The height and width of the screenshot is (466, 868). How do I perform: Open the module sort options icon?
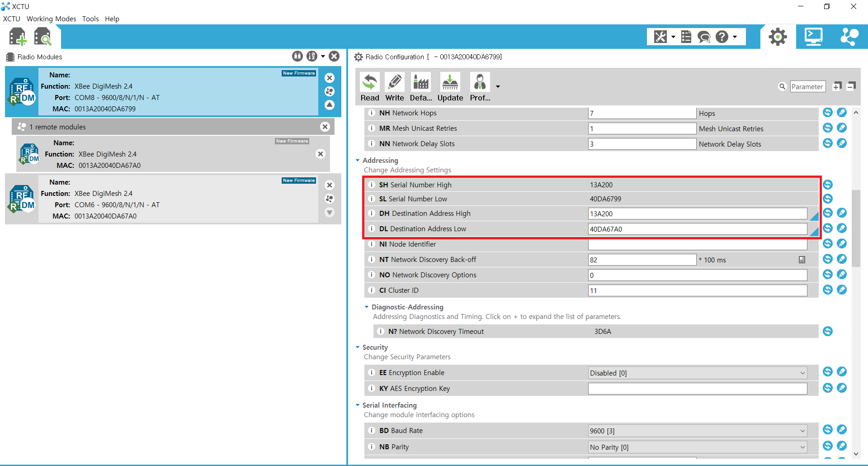click(311, 56)
